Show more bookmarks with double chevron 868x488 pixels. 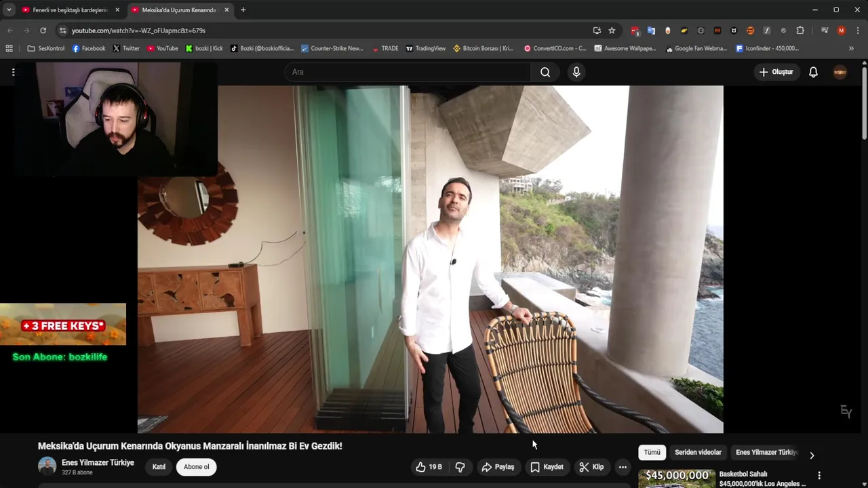coord(851,48)
